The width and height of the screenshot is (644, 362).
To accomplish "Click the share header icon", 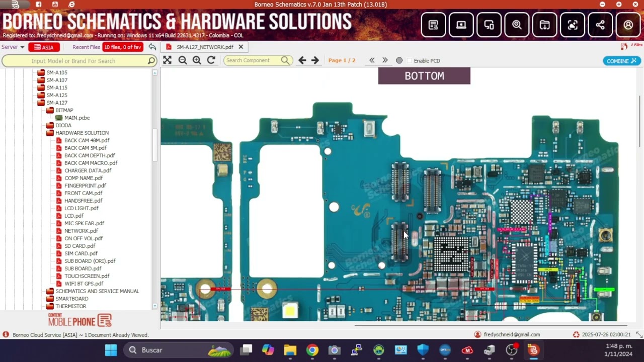I will pyautogui.click(x=600, y=25).
